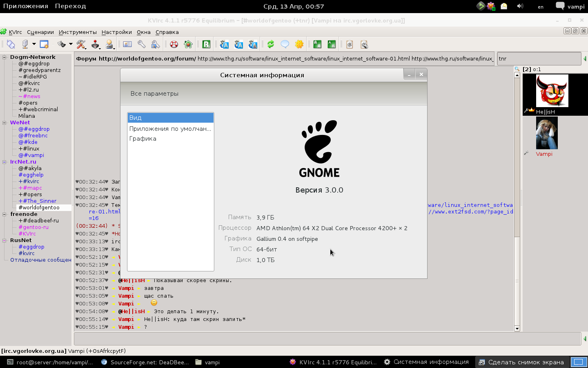Screen dimensions: 588x368
Task: Click the green refresh arrows toolbar icon
Action: pyautogui.click(x=271, y=44)
